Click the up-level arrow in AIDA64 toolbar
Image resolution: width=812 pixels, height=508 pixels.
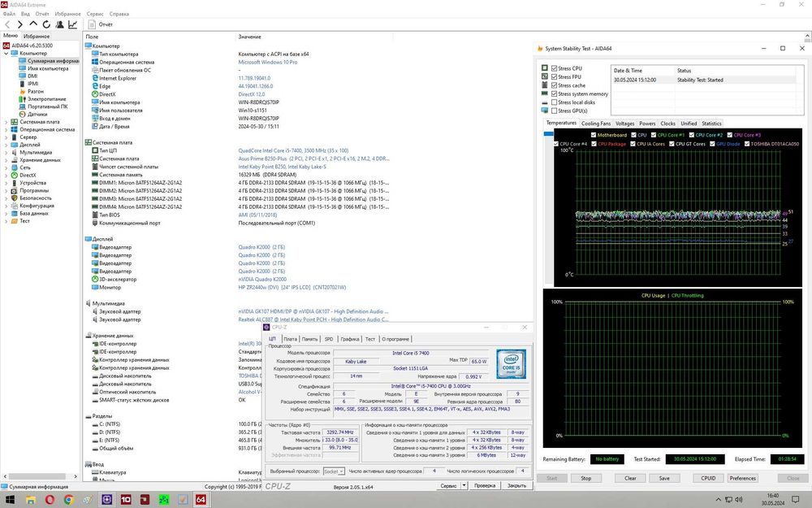click(33, 24)
